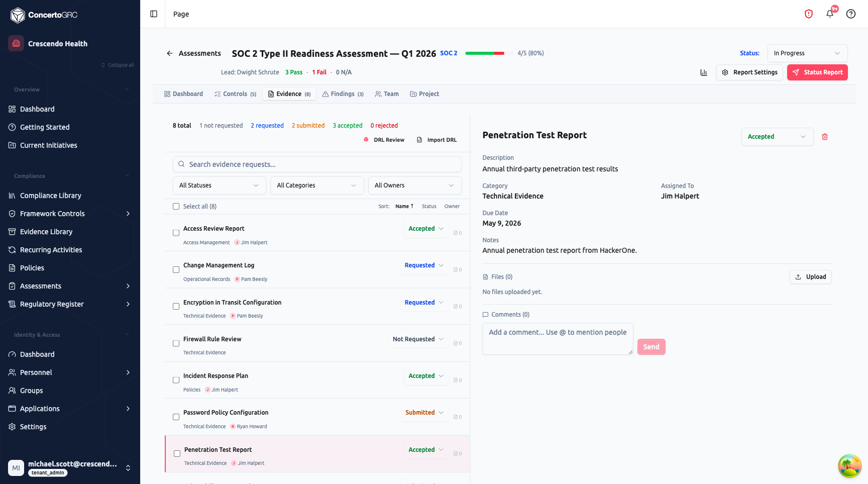The image size is (868, 484).
Task: Check the Change Management Log checkbox
Action: click(x=176, y=270)
